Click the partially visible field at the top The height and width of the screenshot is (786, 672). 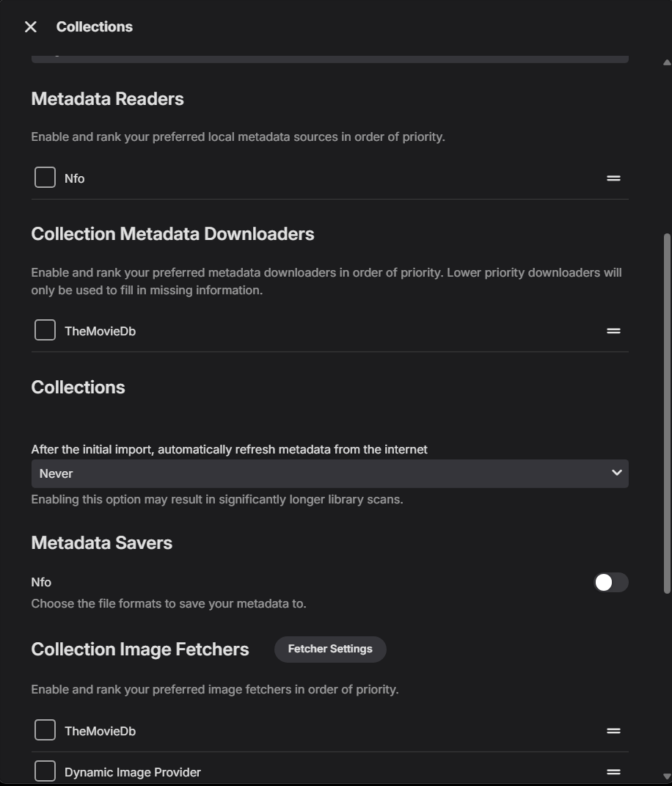click(329, 59)
